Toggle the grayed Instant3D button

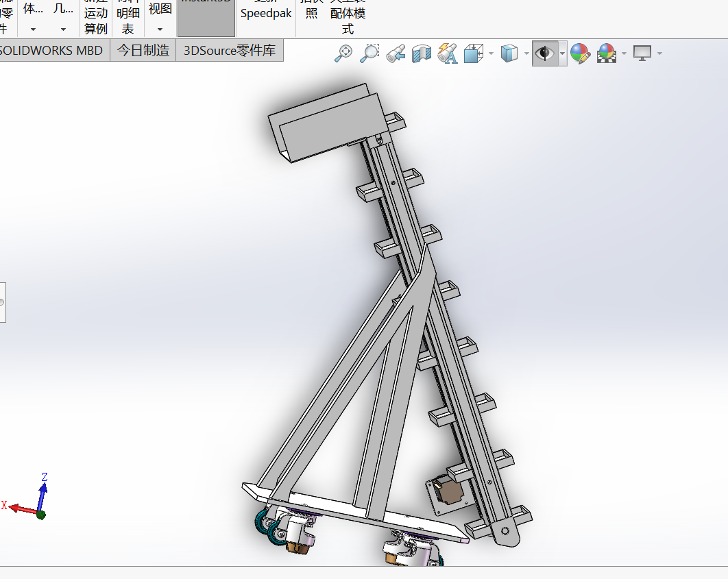[x=206, y=18]
